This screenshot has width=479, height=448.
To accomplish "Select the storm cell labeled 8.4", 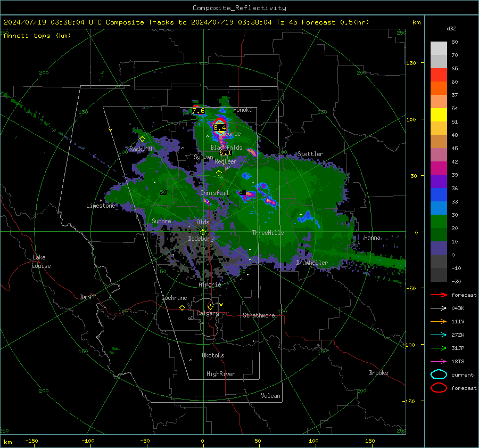I will pyautogui.click(x=220, y=127).
